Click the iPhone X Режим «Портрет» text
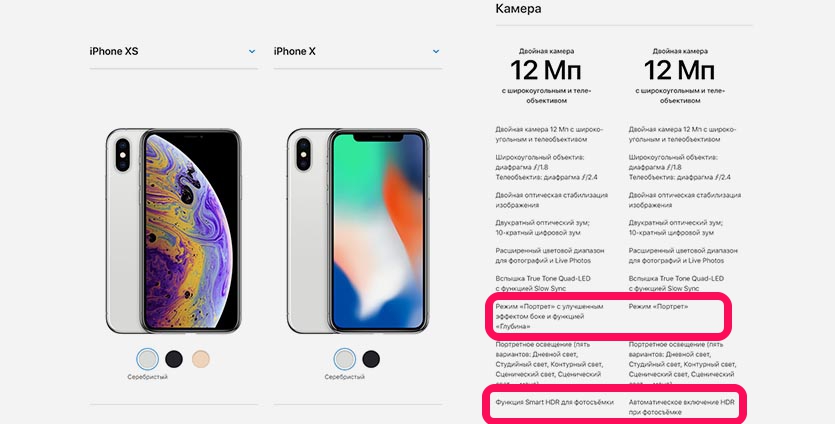Image resolution: width=835 pixels, height=424 pixels. 658,306
